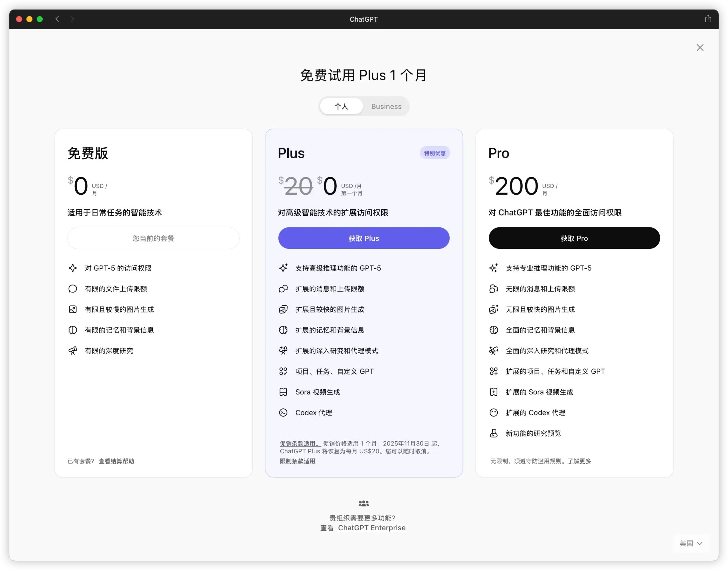
Task: Click the research preview flask icon
Action: [x=494, y=433]
